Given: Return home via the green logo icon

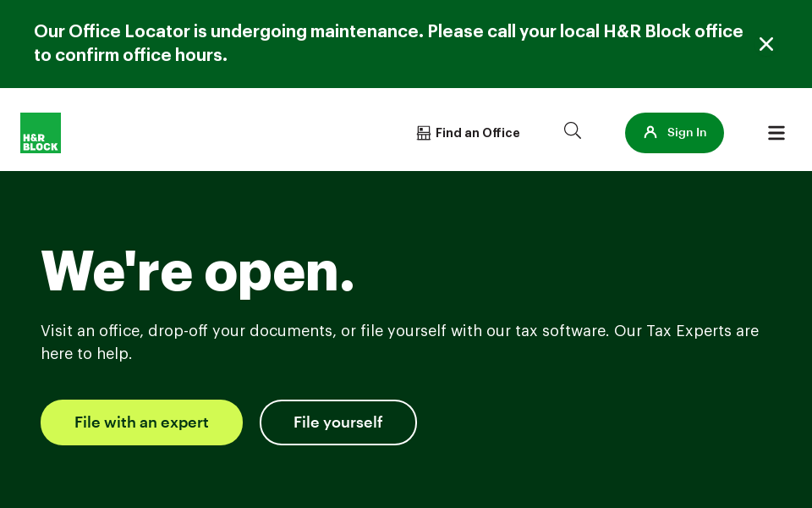Looking at the screenshot, I should tap(40, 133).
